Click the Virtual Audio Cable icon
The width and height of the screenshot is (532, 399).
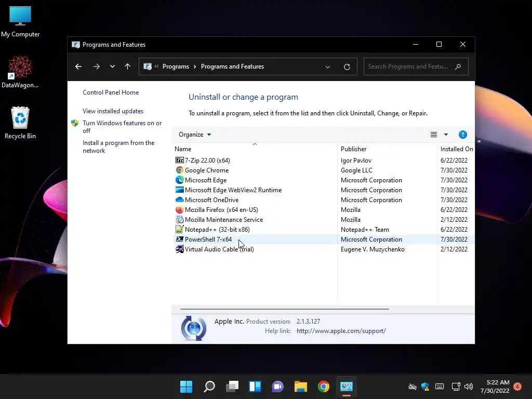(x=179, y=249)
